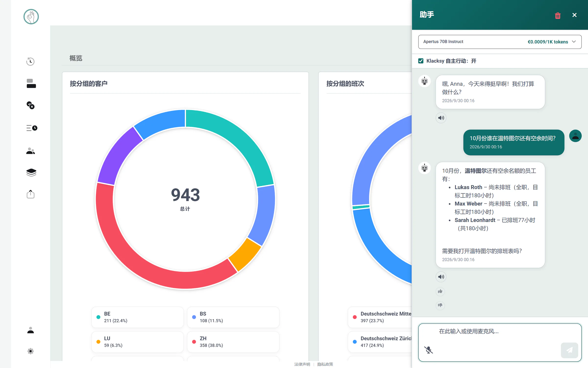Click the Lukas Roth name in reply

click(x=468, y=187)
